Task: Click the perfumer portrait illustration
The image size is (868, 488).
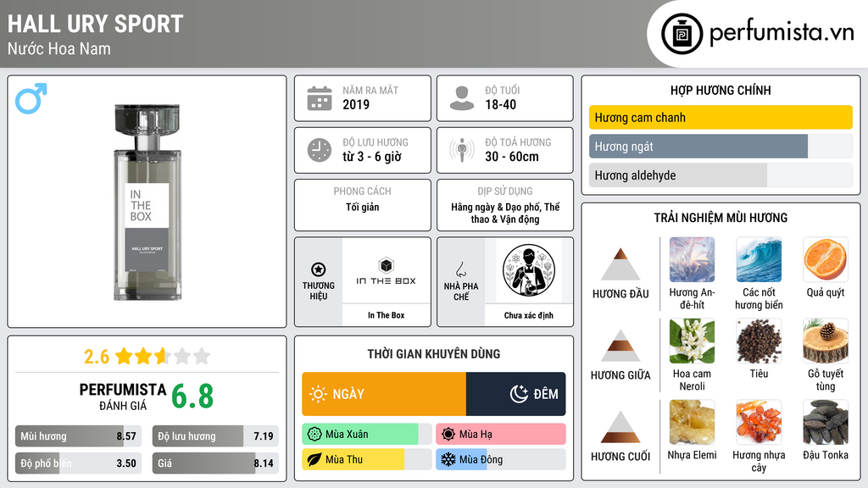Action: (x=529, y=270)
